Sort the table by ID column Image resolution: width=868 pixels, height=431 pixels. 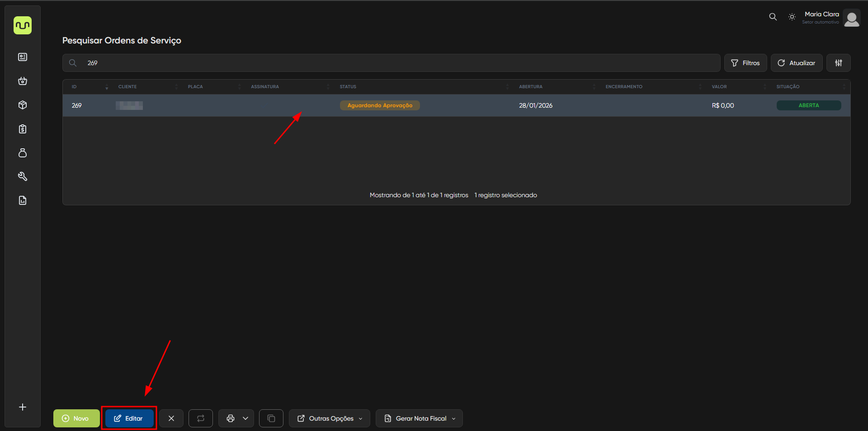click(x=75, y=87)
